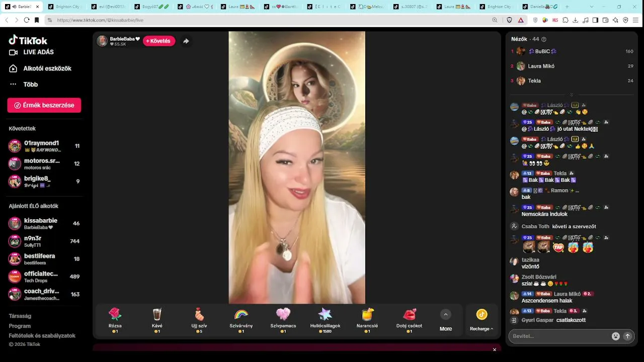Click the music note media icon

point(586,20)
